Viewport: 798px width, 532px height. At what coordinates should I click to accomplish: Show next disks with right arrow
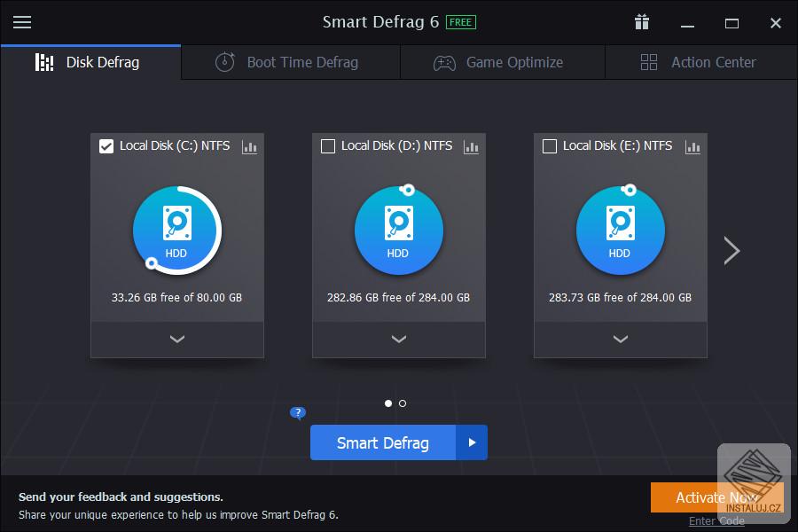point(731,250)
